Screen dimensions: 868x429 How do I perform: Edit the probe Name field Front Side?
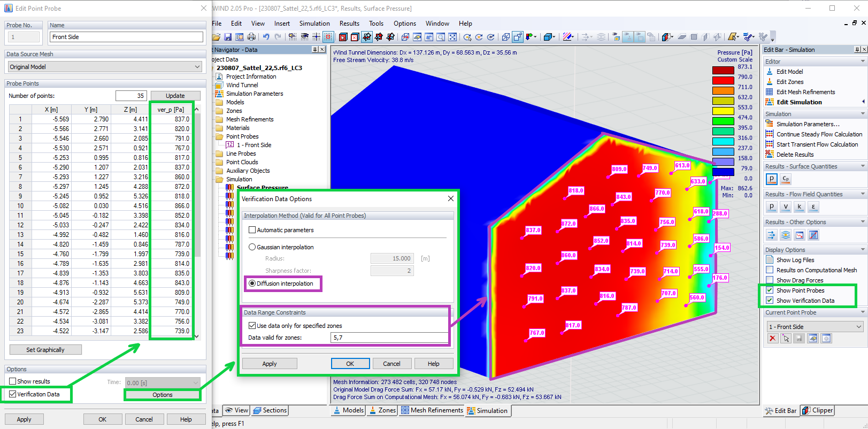point(126,37)
